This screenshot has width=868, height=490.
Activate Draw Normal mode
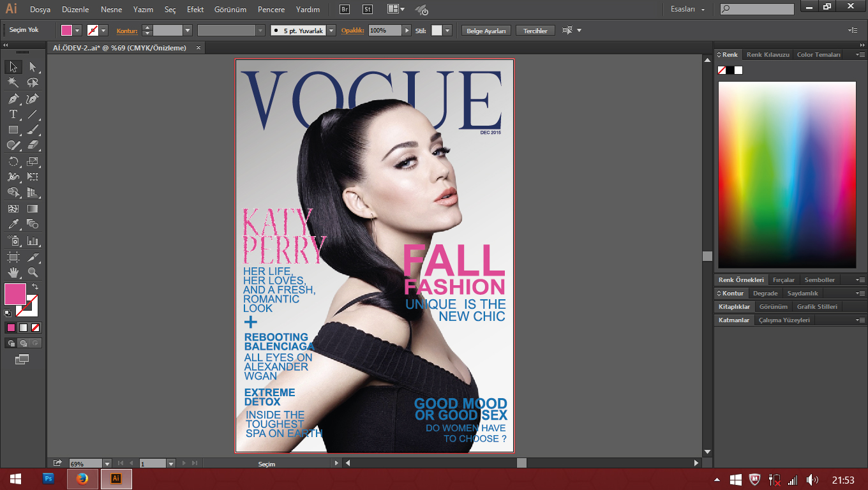(11, 343)
